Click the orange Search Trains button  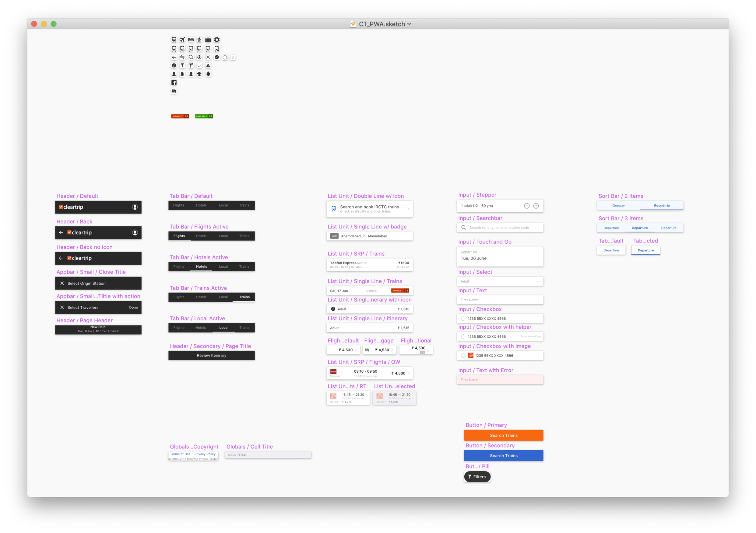click(504, 435)
